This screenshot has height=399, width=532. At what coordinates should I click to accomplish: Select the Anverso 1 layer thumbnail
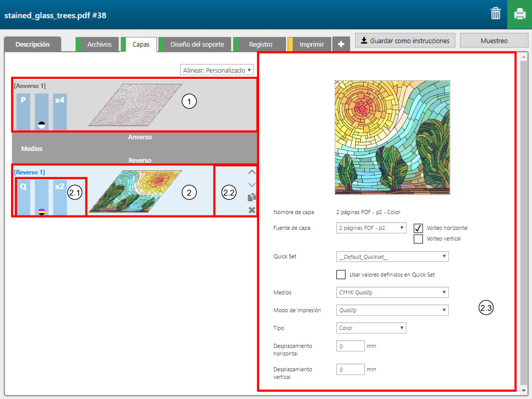tap(135, 105)
